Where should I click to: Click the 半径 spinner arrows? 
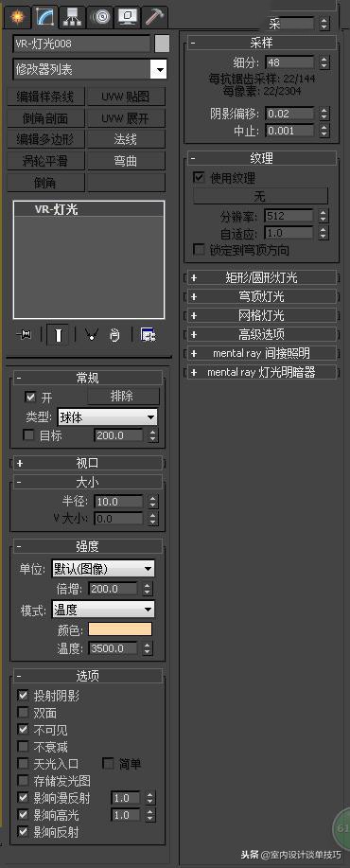[153, 502]
